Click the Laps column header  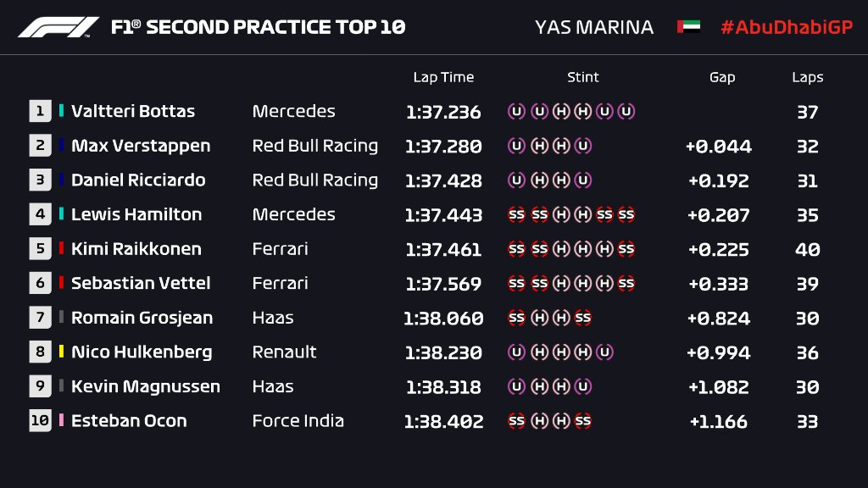tap(808, 77)
